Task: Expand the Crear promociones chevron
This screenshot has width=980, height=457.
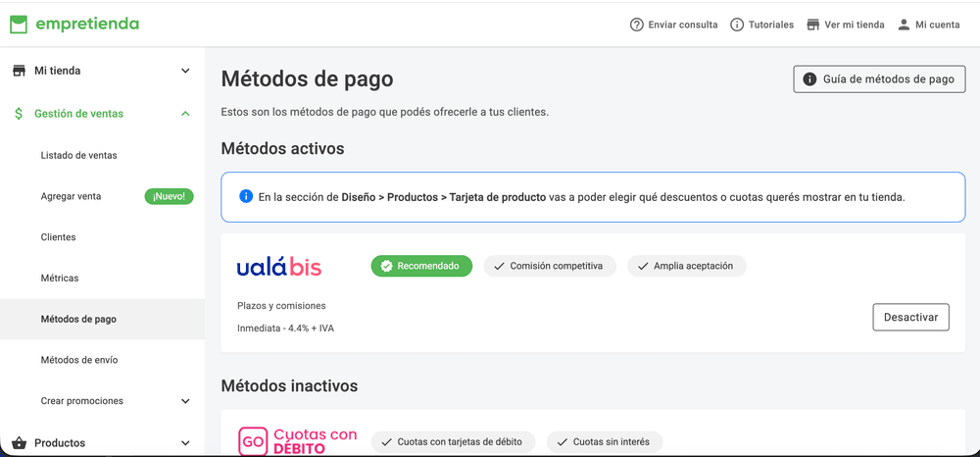Action: pyautogui.click(x=185, y=401)
